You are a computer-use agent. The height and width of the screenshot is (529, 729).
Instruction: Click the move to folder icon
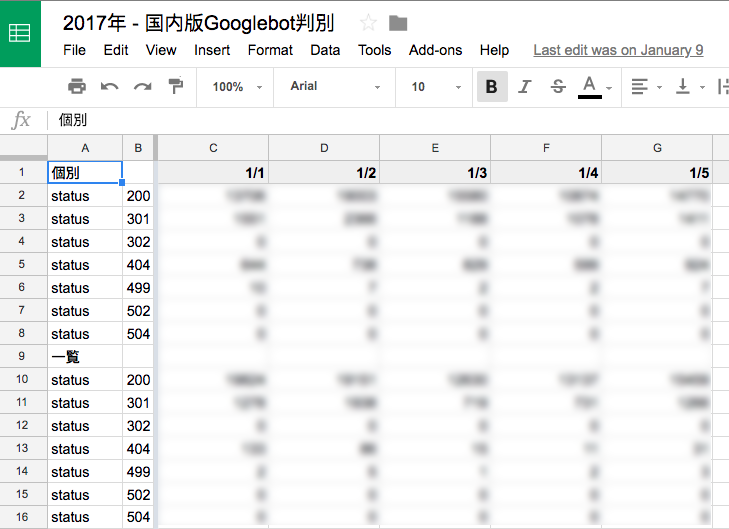coord(398,23)
